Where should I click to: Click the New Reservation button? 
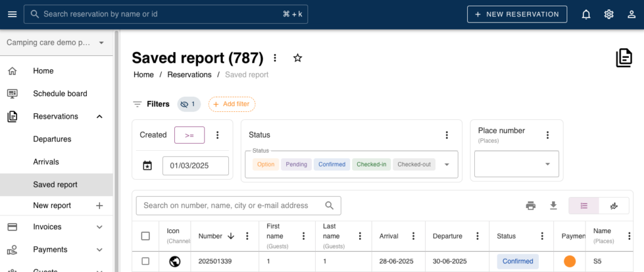(517, 14)
